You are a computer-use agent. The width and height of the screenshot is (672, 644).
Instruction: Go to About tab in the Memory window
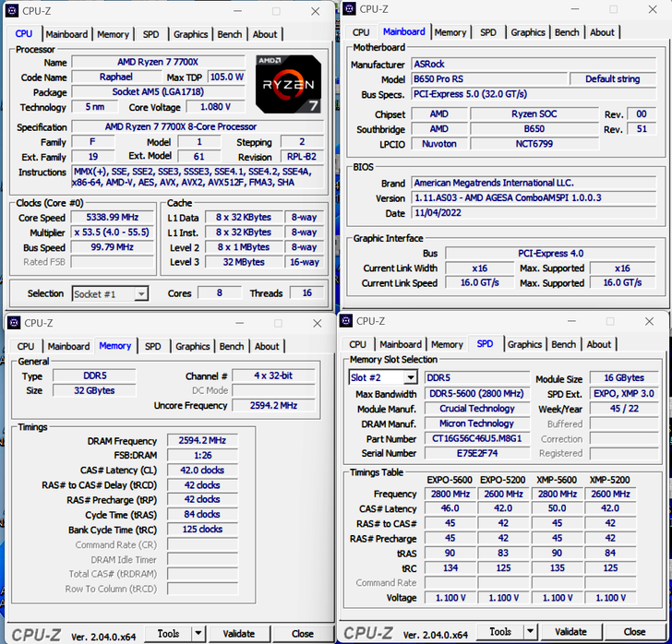[x=267, y=346]
